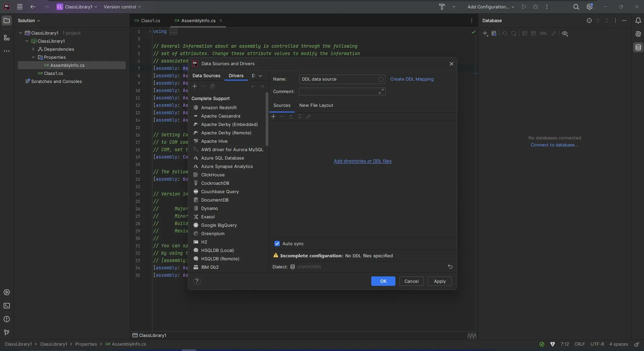Click the Create DDL Mapping link
Viewport: 644px width, 351px height.
[x=412, y=79]
